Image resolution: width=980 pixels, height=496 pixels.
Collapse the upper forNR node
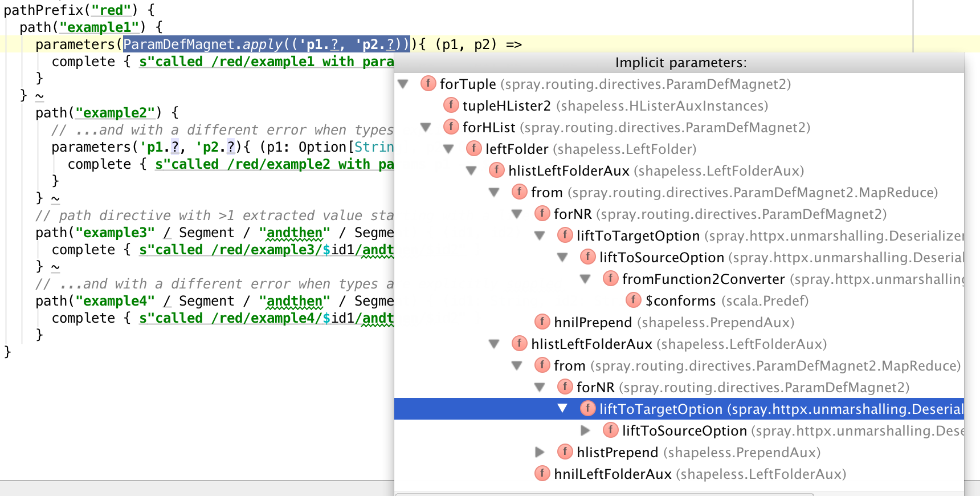tap(517, 214)
